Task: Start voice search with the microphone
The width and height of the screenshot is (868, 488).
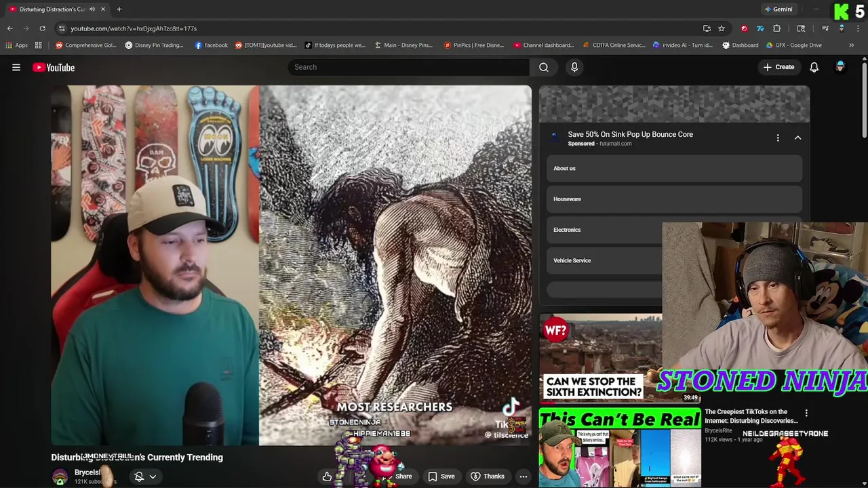Action: point(574,67)
